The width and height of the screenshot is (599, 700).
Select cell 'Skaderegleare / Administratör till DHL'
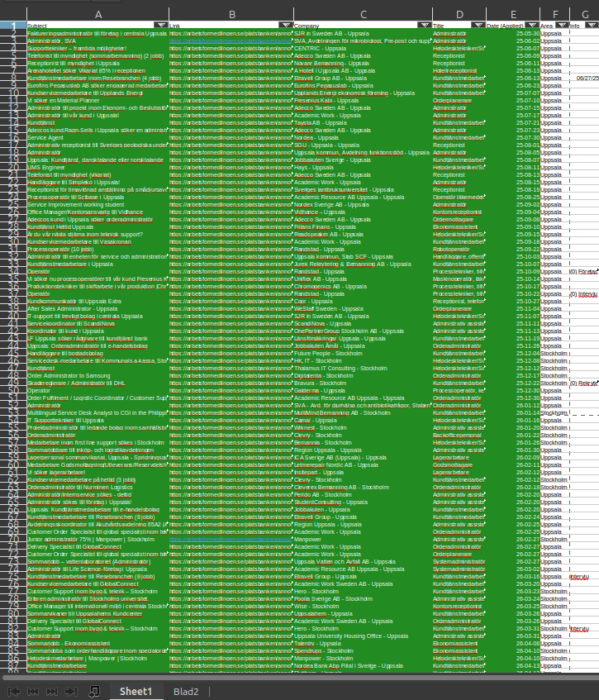(x=97, y=383)
